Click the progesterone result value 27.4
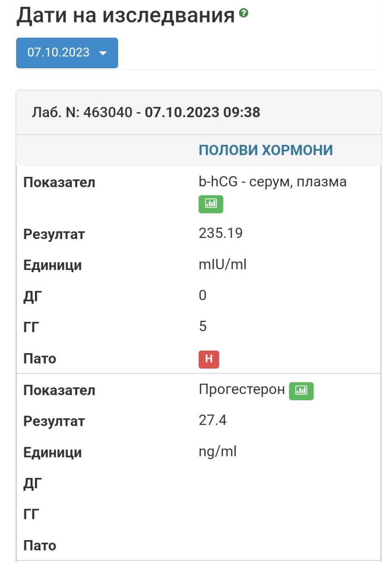392x562 pixels. point(212,420)
